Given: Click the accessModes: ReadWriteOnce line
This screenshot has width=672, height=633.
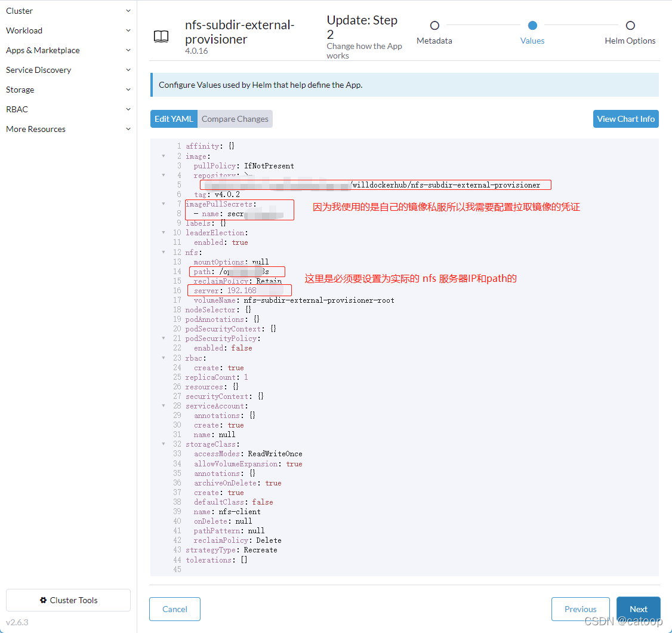Looking at the screenshot, I should click(x=248, y=454).
